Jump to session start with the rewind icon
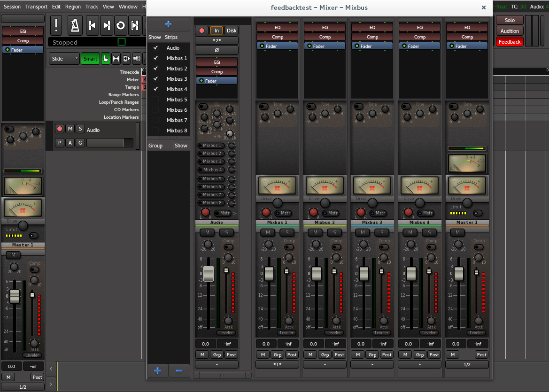This screenshot has width=549, height=392. pos(93,25)
